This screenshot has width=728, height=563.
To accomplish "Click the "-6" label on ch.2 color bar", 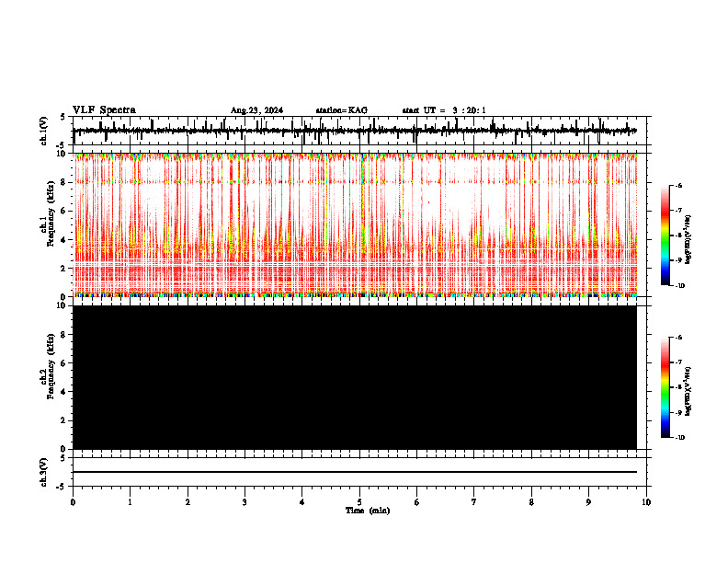I will click(678, 338).
